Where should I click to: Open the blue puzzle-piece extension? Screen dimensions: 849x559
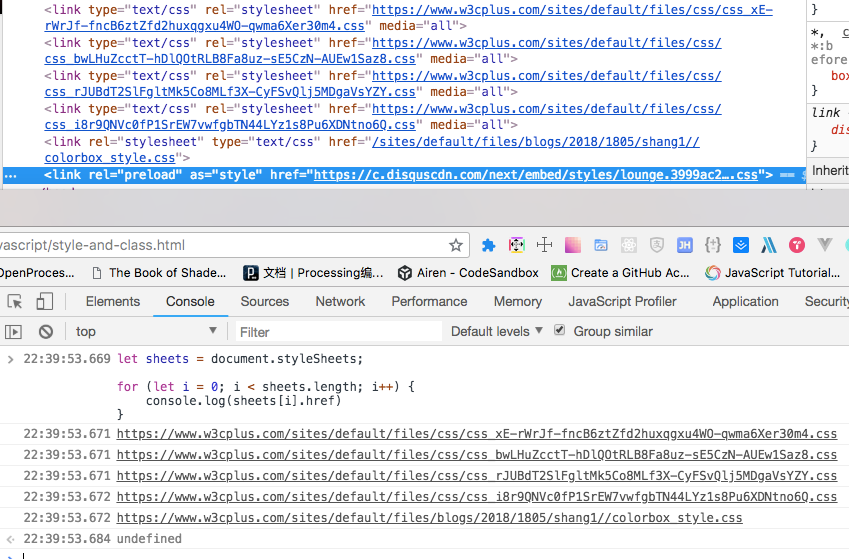(x=488, y=245)
